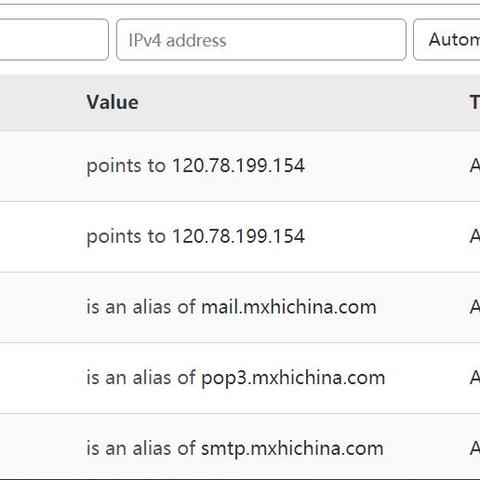The image size is (480, 480).
Task: Select the smtp.mxhichina.com hostname text
Action: [x=293, y=449]
